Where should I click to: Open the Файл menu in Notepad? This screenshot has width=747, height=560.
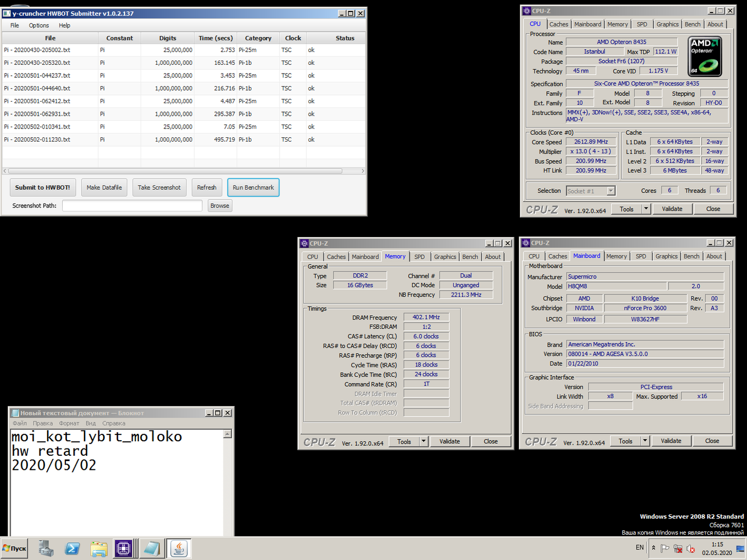pos(20,423)
